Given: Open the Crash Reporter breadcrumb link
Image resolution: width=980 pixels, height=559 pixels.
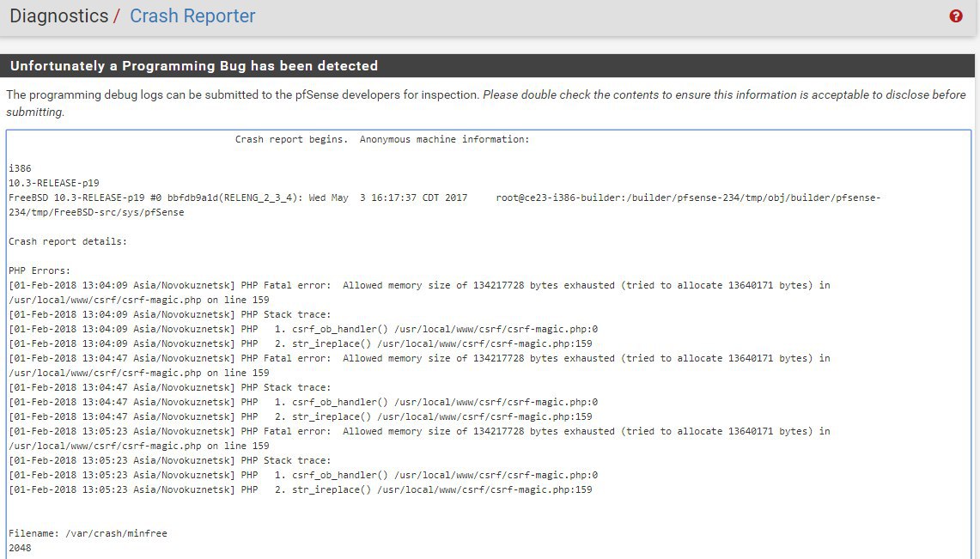Looking at the screenshot, I should tap(192, 15).
